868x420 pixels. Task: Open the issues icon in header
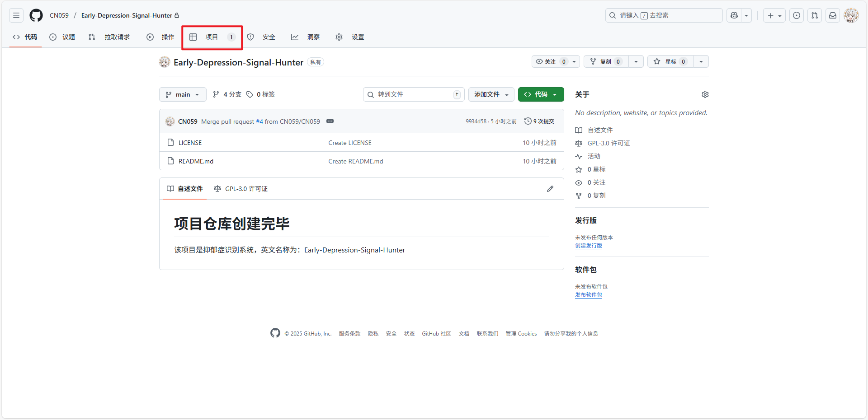pos(797,15)
